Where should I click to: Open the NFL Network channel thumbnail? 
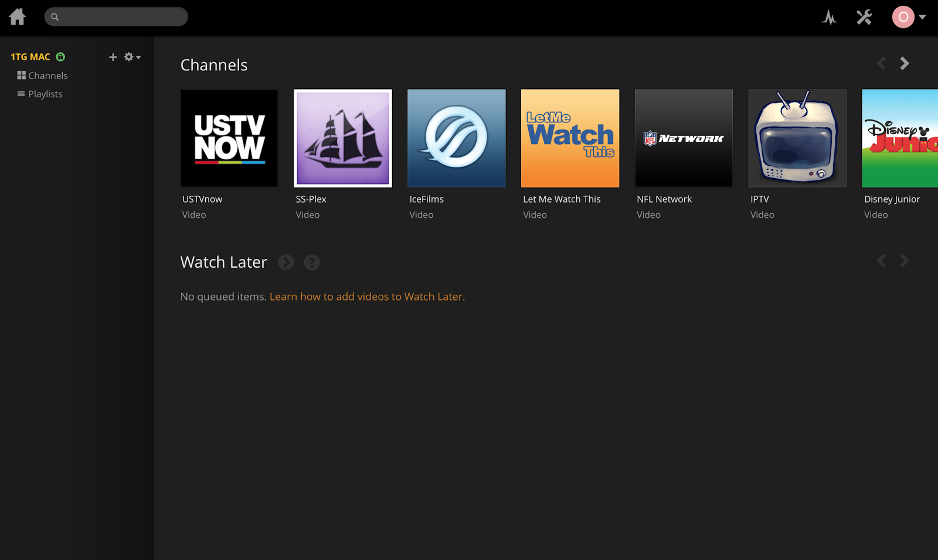pyautogui.click(x=684, y=138)
